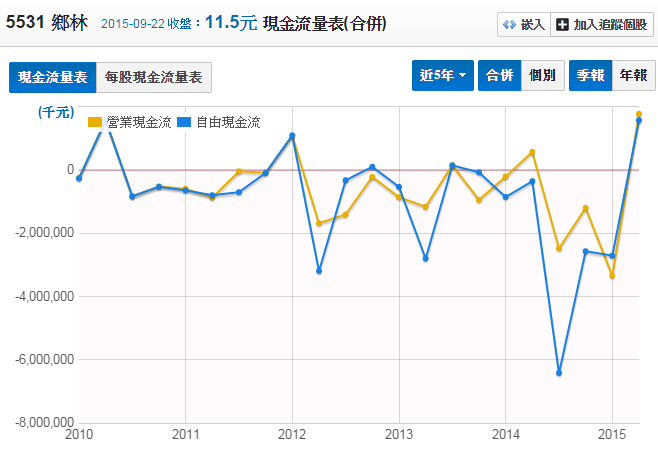Click the 5531 鄉林 stock title
The height and width of the screenshot is (449, 658).
47,22
